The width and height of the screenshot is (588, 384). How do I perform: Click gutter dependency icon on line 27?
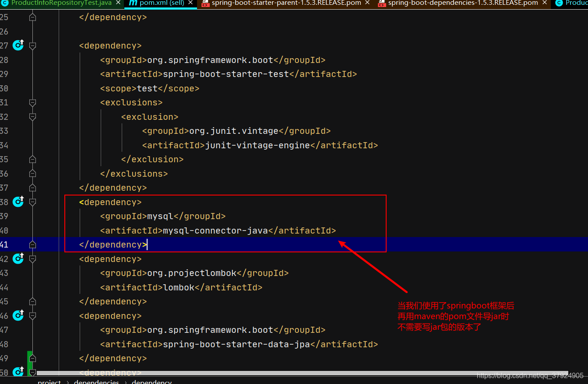pos(18,45)
